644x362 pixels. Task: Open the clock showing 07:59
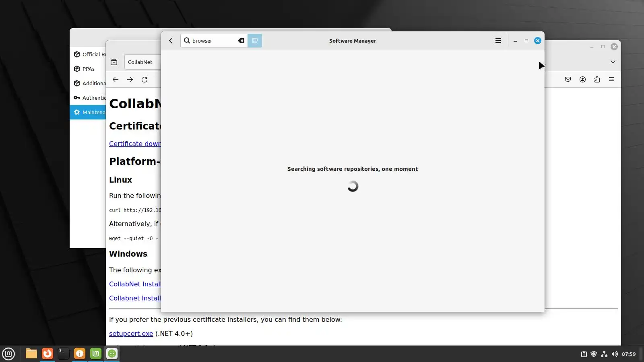[x=629, y=354]
